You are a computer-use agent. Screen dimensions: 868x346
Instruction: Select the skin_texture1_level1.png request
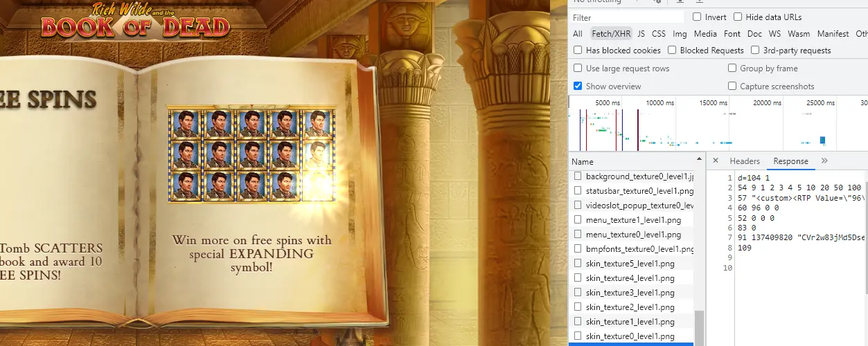point(630,322)
